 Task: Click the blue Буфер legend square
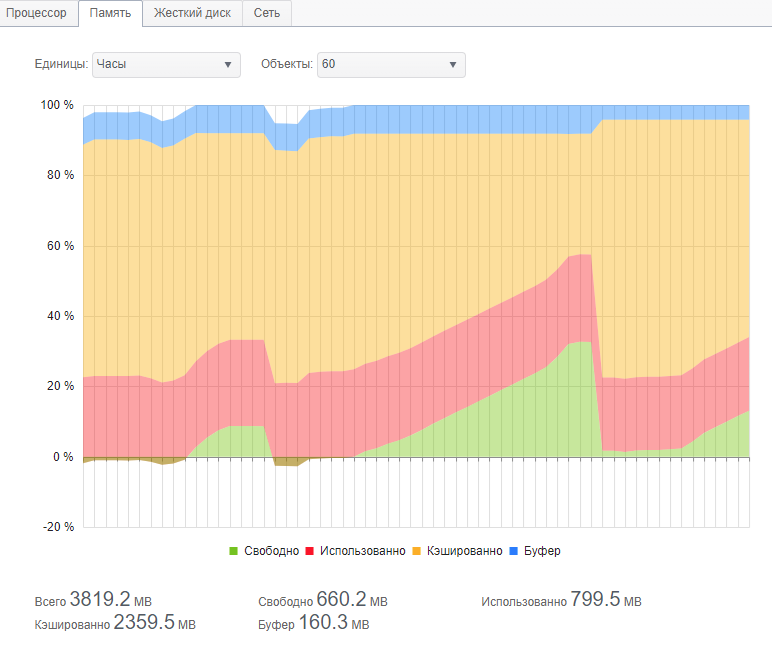(514, 551)
